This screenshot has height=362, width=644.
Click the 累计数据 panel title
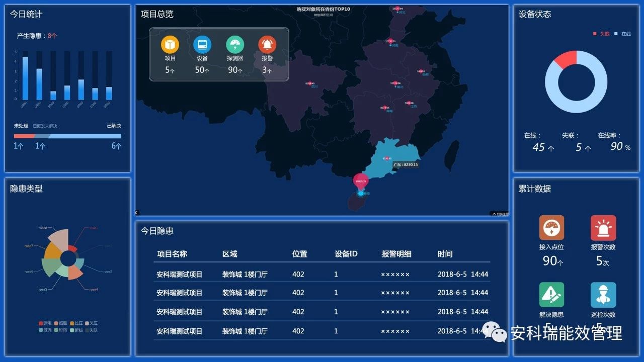pyautogui.click(x=535, y=189)
